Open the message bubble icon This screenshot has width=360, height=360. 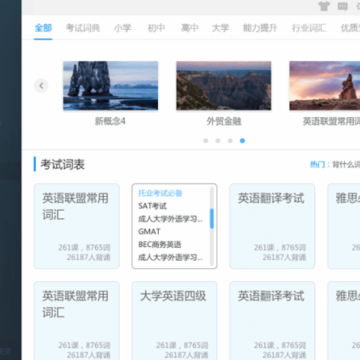343,6
